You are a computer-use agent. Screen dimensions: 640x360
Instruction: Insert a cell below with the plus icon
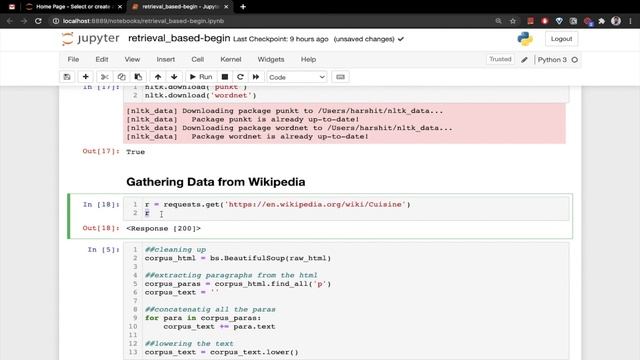[x=85, y=77]
